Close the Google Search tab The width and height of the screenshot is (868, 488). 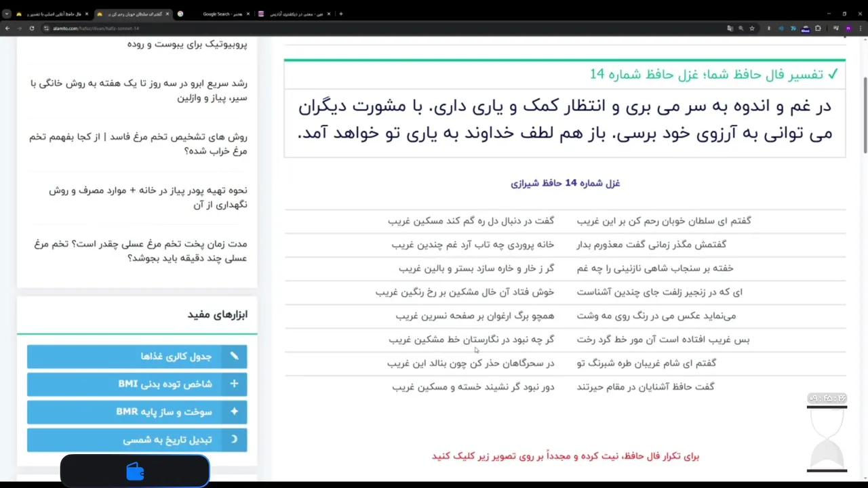[248, 14]
